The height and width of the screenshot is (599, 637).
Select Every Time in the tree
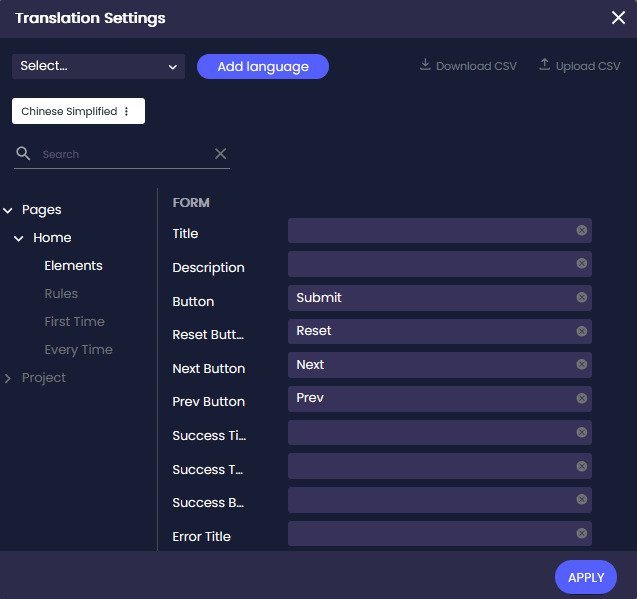[78, 350]
